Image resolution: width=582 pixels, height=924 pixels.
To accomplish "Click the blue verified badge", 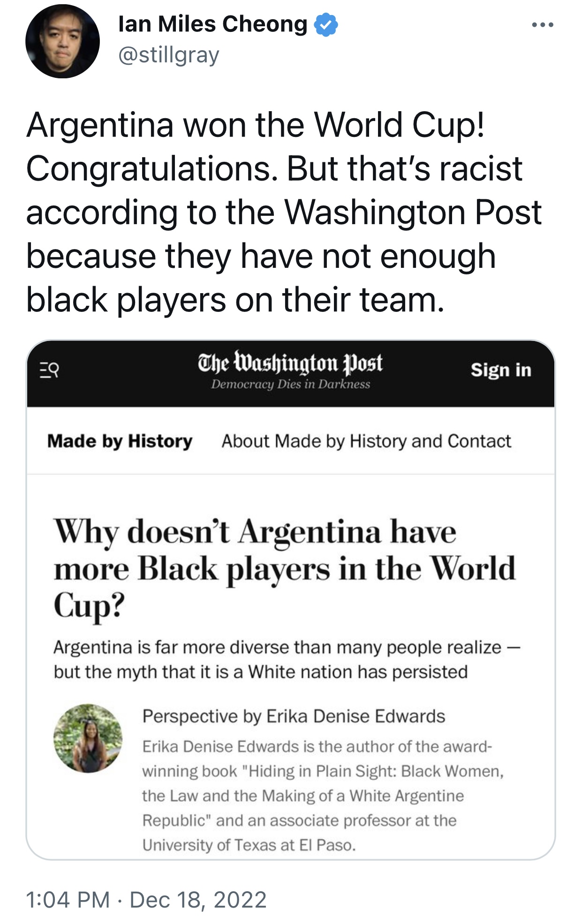I will click(x=325, y=25).
